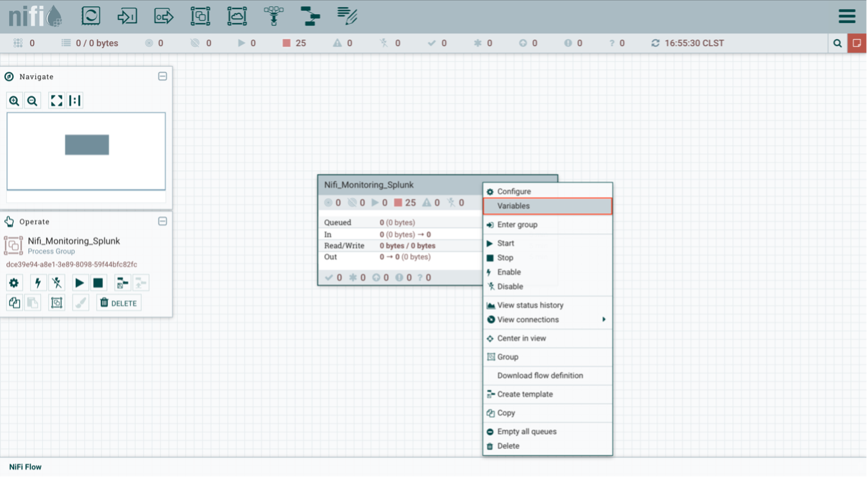Choose Disable from context menu
The image size is (868, 478).
tap(547, 286)
